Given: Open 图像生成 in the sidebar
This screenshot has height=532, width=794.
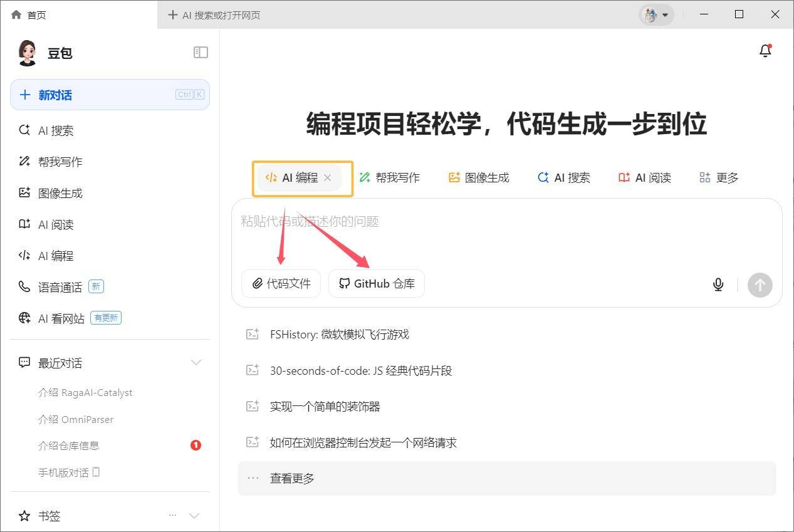Looking at the screenshot, I should (110, 193).
